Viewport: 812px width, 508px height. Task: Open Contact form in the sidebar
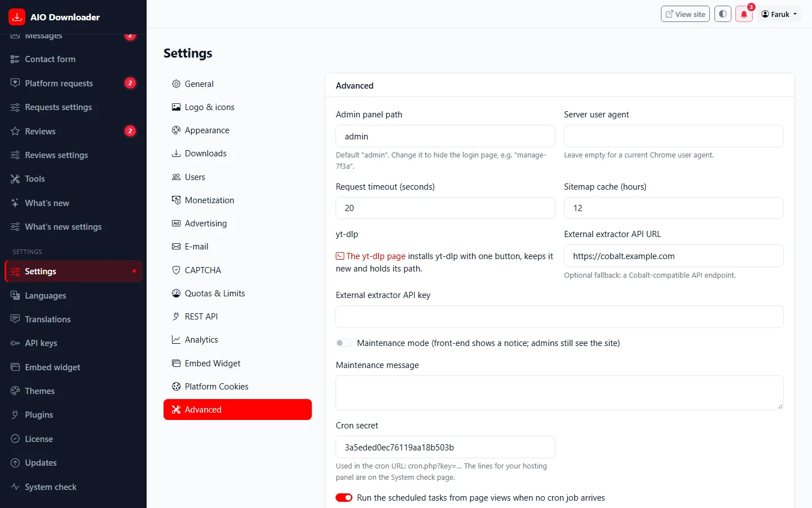73,59
